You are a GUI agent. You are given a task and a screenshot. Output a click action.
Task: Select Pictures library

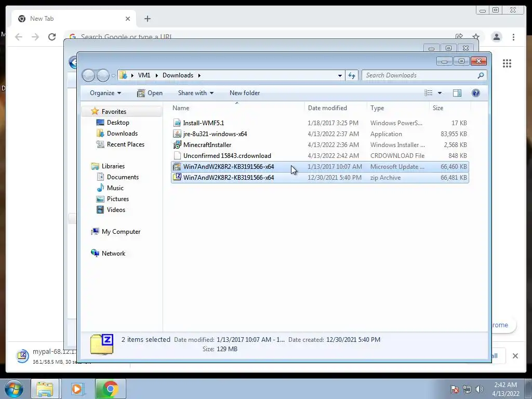(118, 199)
